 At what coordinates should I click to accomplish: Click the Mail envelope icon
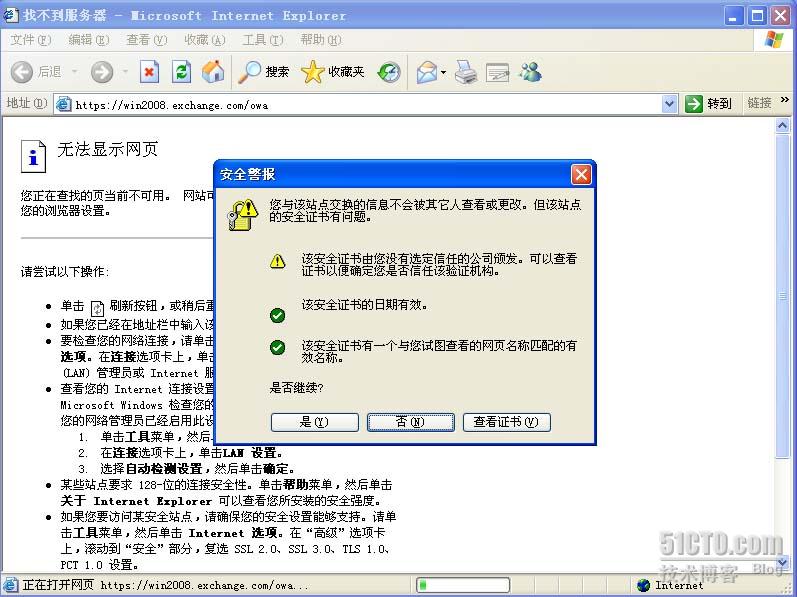[x=427, y=73]
